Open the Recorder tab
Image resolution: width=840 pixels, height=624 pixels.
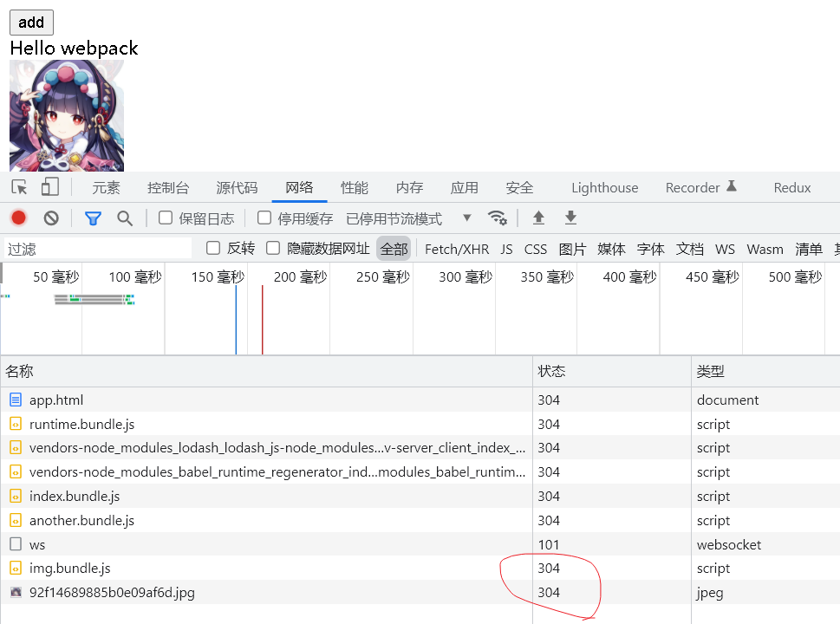tap(700, 187)
